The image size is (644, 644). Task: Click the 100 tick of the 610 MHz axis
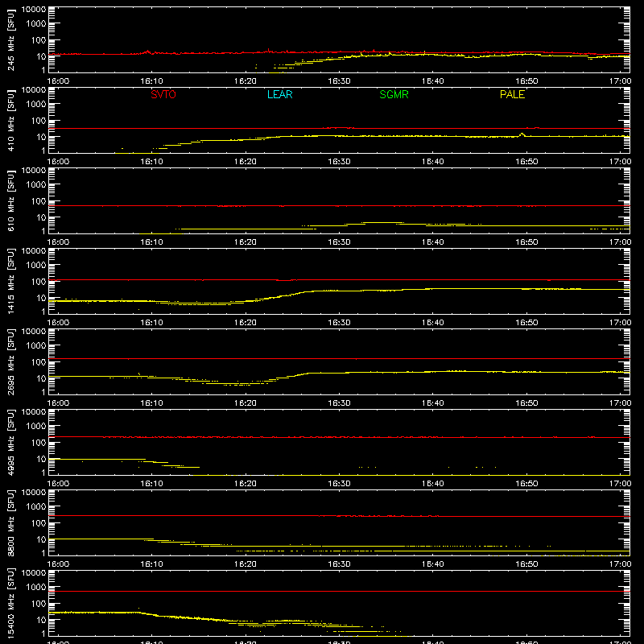click(39, 201)
